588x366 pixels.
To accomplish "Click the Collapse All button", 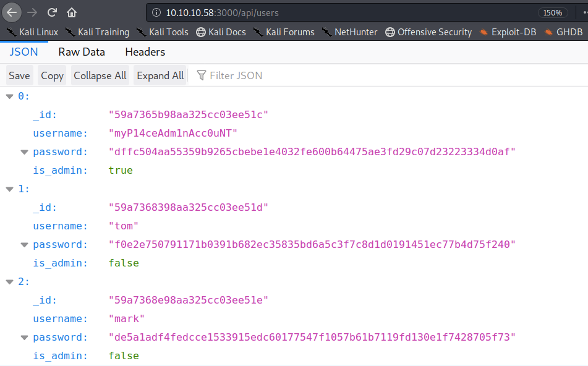I will click(100, 75).
